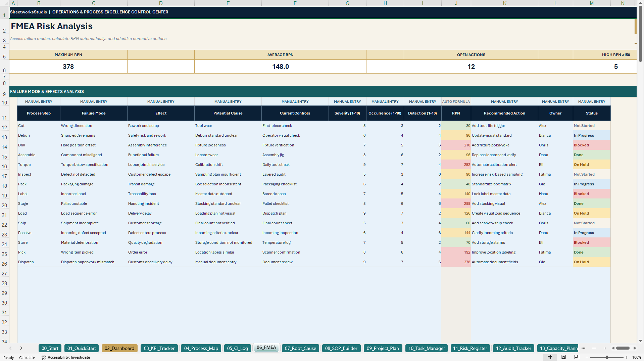Click the Severity (1-10) column header
The width and height of the screenshot is (644, 361).
[347, 113]
